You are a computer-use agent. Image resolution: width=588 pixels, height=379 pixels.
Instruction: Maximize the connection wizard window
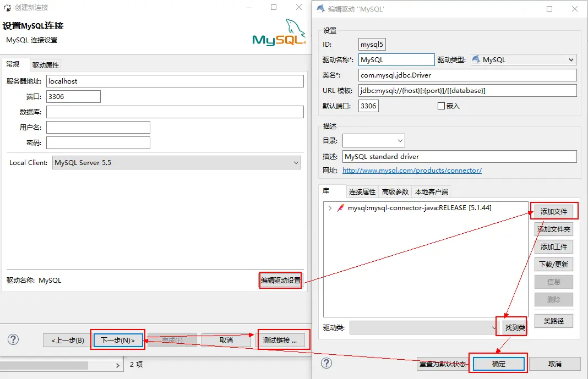[x=274, y=8]
